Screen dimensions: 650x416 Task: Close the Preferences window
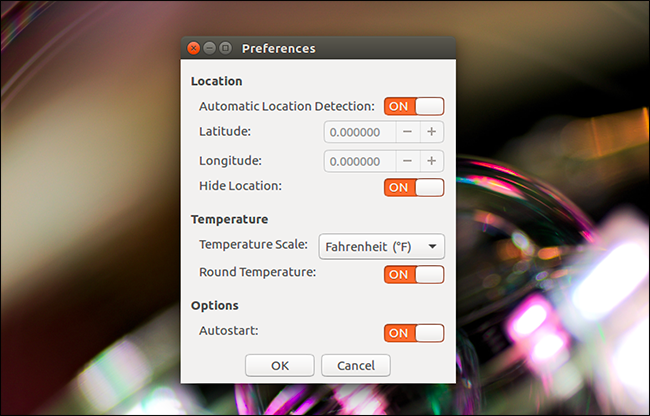(193, 48)
